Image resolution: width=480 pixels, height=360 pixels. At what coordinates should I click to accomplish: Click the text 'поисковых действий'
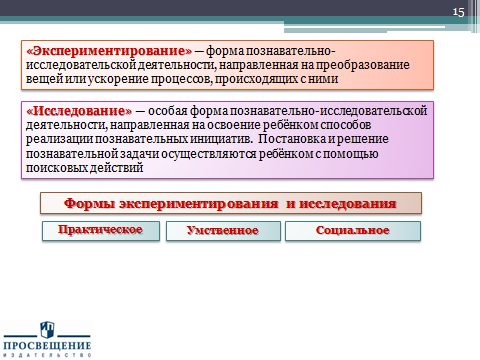pyautogui.click(x=85, y=168)
